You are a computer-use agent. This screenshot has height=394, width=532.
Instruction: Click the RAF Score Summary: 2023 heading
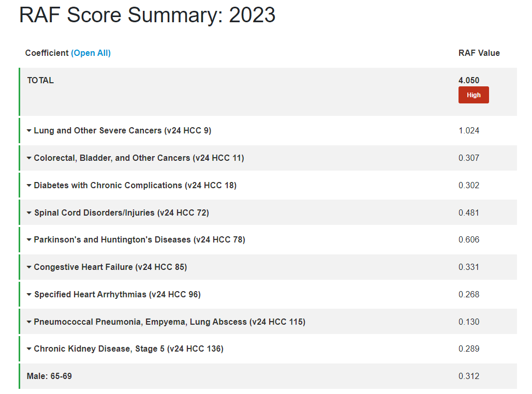[x=147, y=16]
